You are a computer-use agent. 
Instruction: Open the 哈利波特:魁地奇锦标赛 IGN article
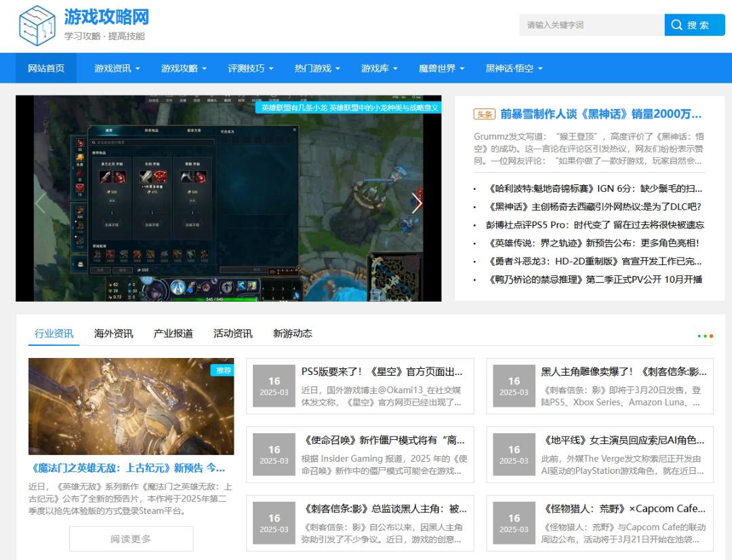[x=596, y=188]
